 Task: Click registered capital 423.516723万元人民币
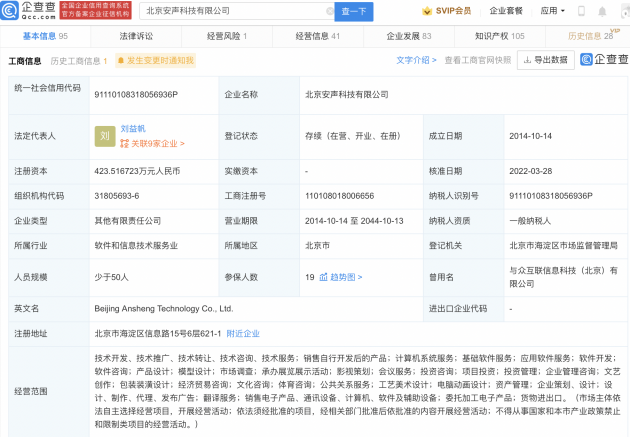tap(137, 171)
